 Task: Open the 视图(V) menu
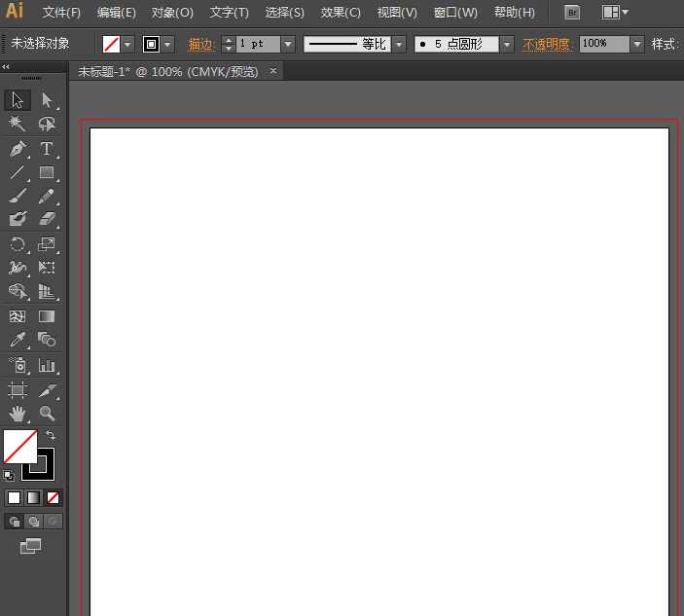[397, 13]
